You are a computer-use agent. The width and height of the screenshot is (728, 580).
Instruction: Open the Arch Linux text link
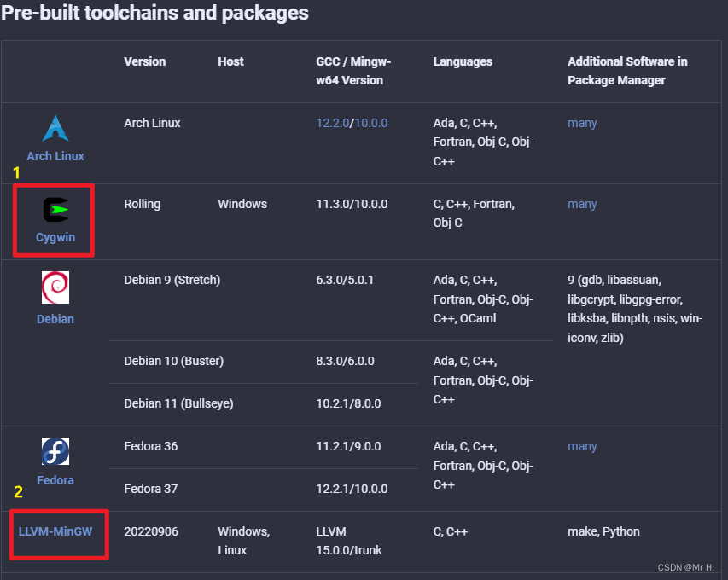[55, 156]
